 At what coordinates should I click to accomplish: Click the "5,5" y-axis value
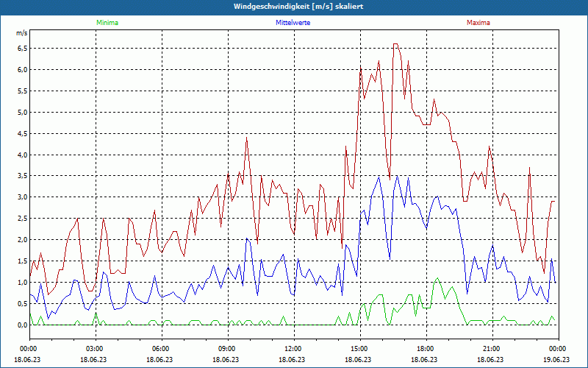[x=23, y=91]
